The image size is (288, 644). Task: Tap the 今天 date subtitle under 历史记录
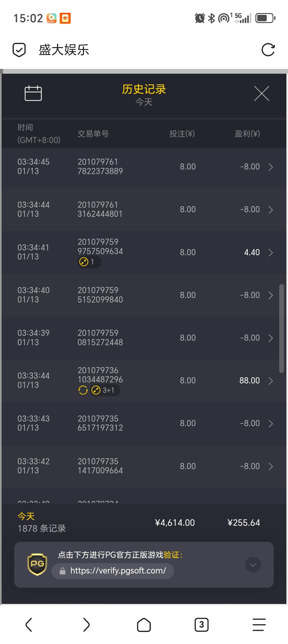pyautogui.click(x=144, y=102)
